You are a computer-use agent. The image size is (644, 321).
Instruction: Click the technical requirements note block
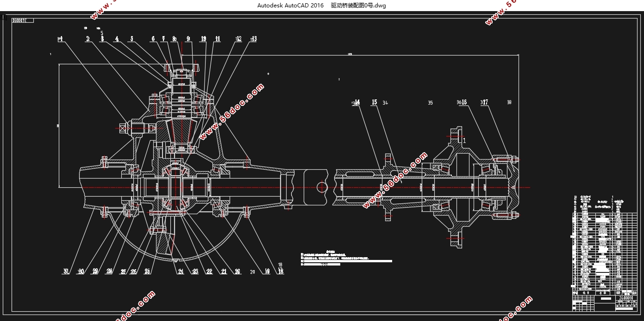coord(346,257)
